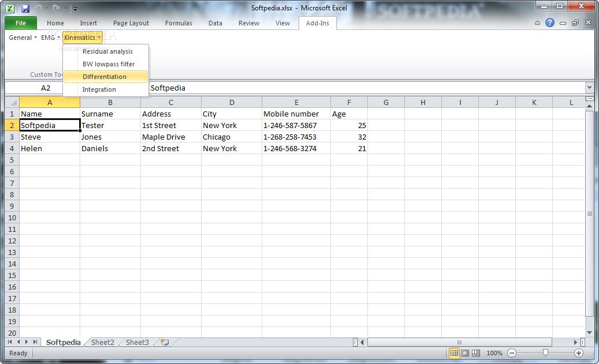
Task: Choose BW lowpass filter menu entry
Action: [x=106, y=63]
